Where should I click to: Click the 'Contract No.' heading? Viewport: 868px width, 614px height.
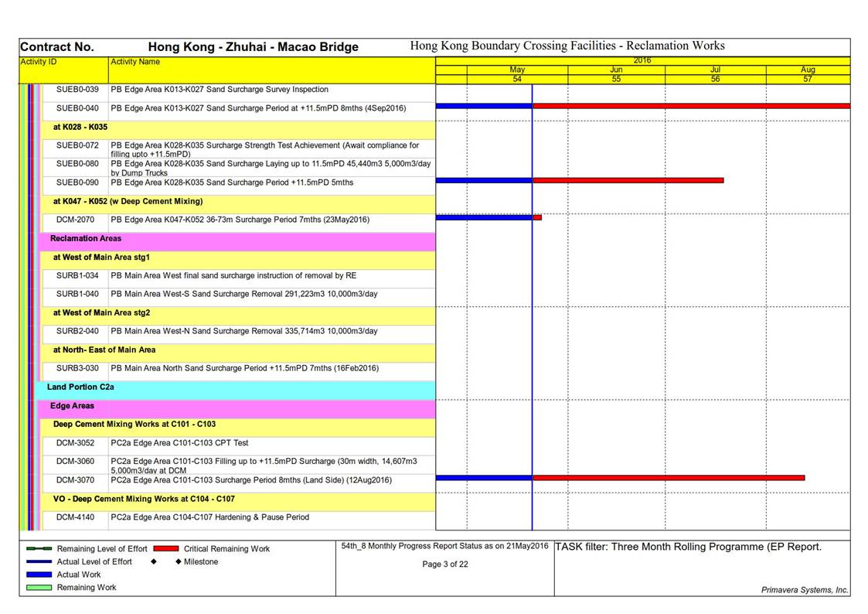point(57,47)
